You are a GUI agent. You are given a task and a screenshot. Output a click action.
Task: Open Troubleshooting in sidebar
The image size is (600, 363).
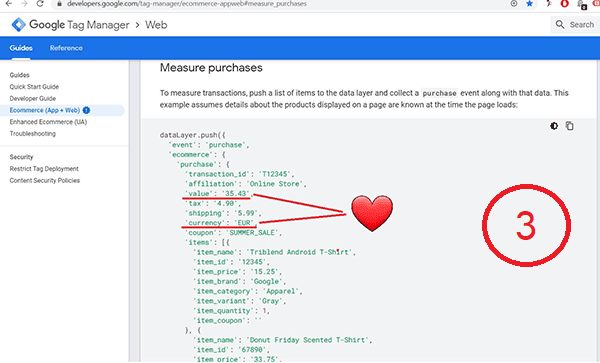point(33,134)
